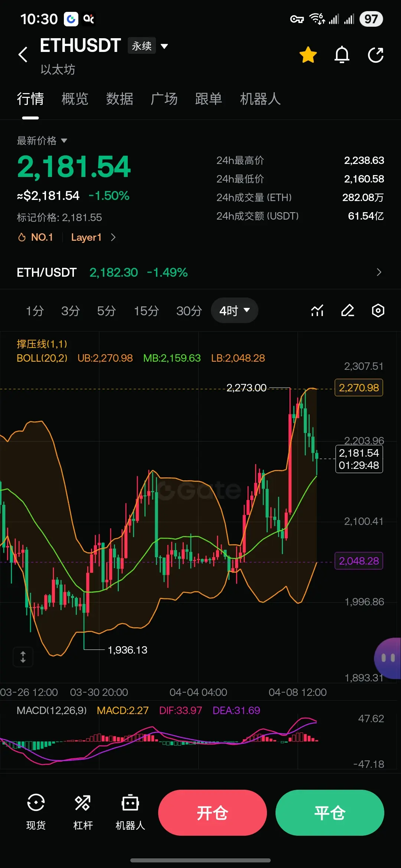Image resolution: width=401 pixels, height=868 pixels.
Task: Expand the 最新价格 price type dropdown
Action: click(x=42, y=141)
